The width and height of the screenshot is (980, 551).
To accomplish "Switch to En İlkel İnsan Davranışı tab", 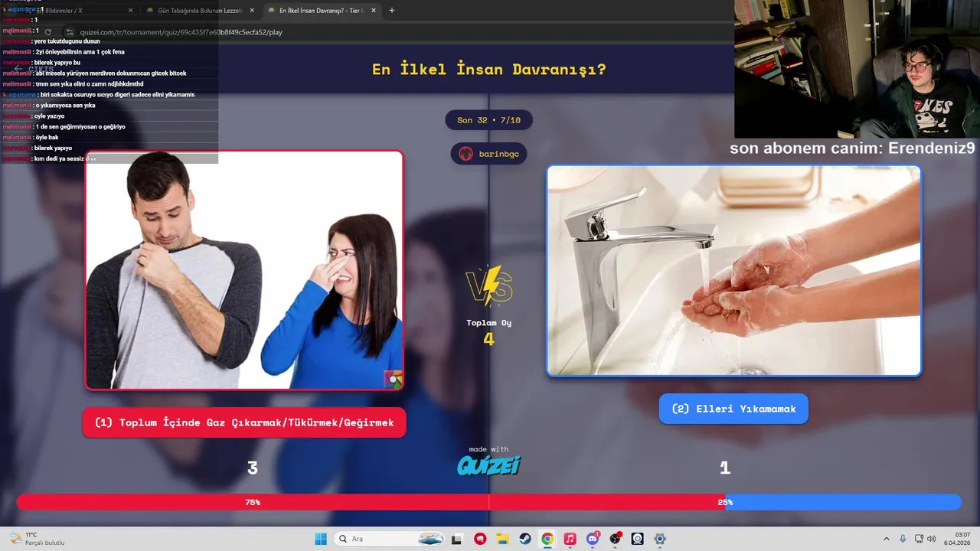I will click(x=322, y=11).
